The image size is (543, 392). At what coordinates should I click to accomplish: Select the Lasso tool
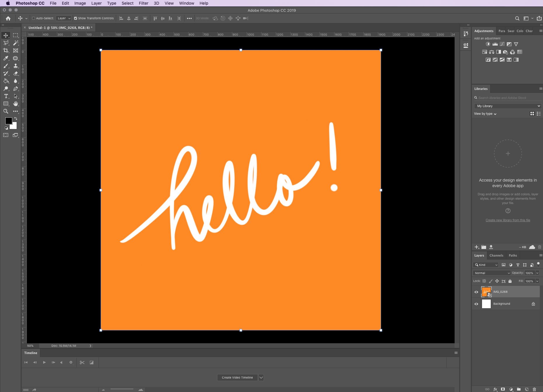point(6,43)
